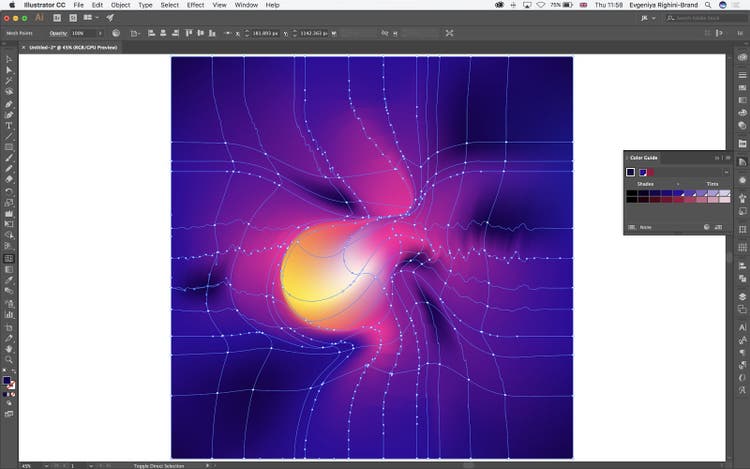Select the Pen tool
Screen dimensions: 750x469
(9, 104)
